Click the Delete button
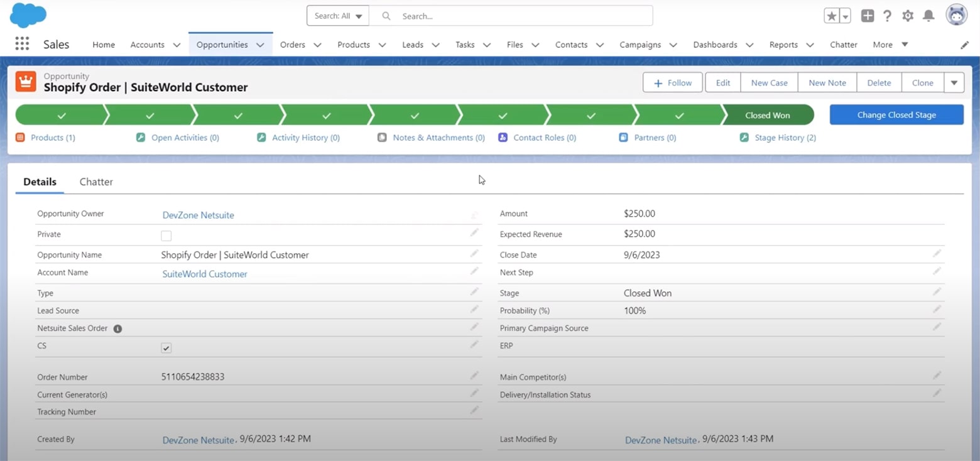 (879, 83)
